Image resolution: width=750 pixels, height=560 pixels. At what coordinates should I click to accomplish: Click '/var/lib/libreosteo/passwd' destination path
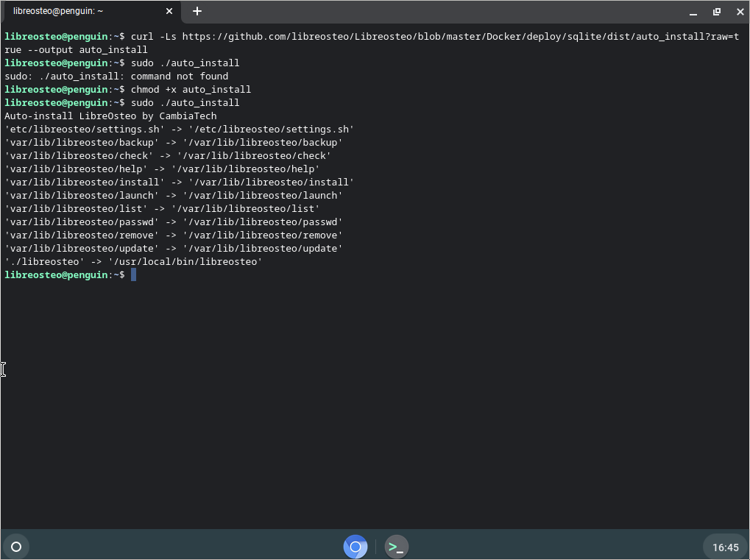coord(263,222)
